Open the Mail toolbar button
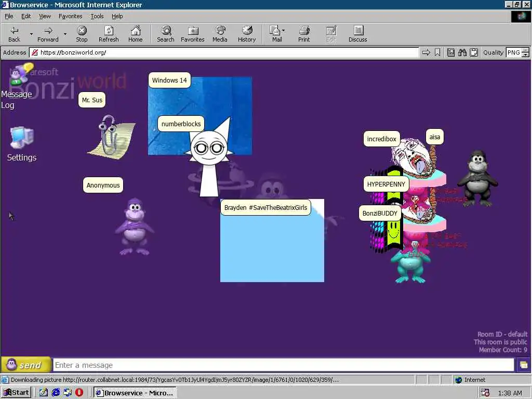This screenshot has width=532, height=399. tap(275, 34)
